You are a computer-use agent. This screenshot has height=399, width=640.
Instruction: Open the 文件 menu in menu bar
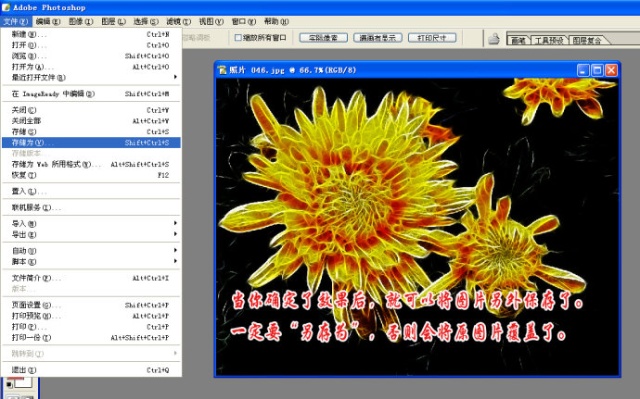point(16,21)
